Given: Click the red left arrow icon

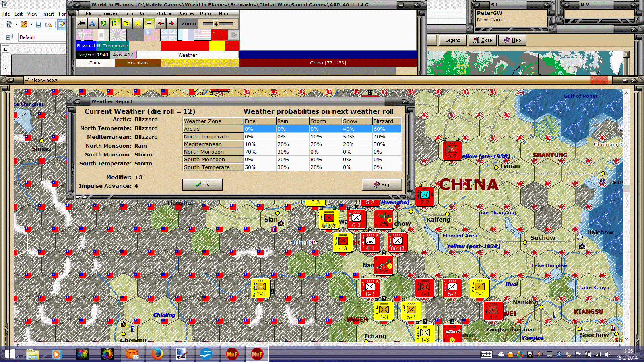Looking at the screenshot, I should pos(160,23).
